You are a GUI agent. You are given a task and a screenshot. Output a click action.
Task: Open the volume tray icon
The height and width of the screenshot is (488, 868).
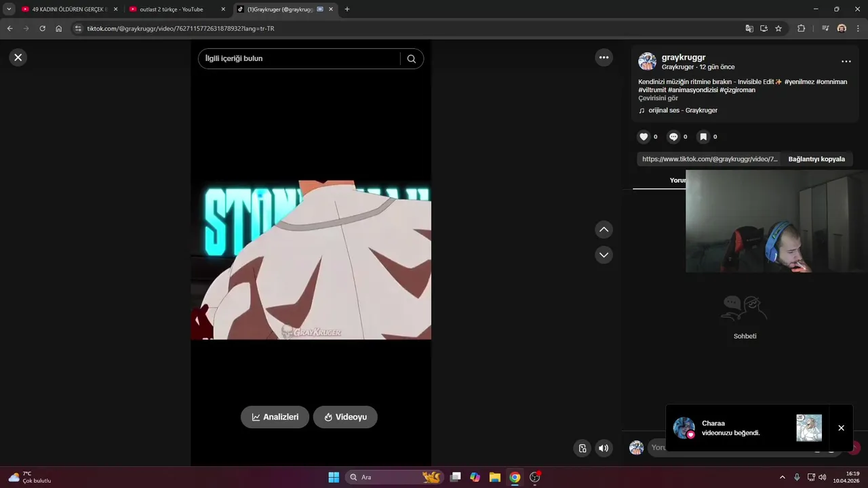pyautogui.click(x=823, y=477)
